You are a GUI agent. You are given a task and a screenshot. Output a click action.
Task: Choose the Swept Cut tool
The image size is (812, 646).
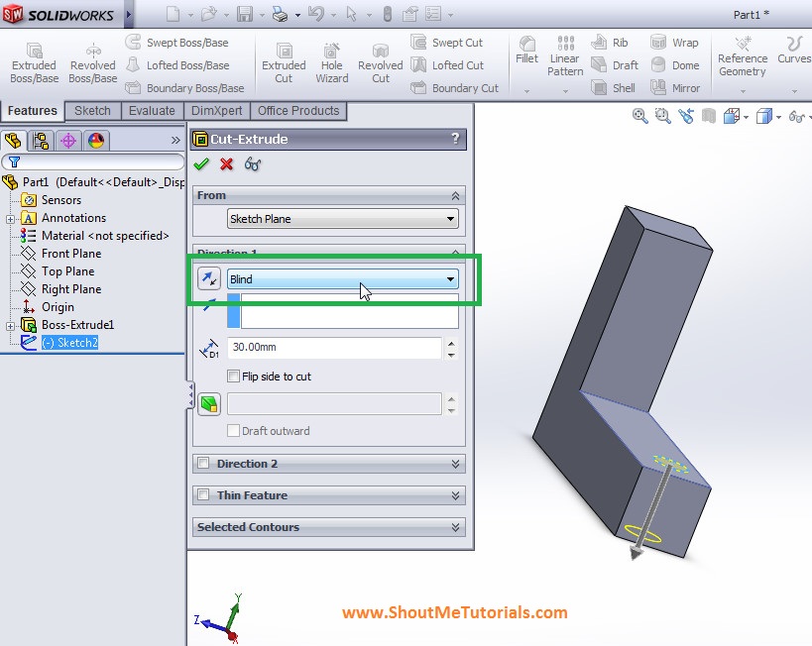pyautogui.click(x=446, y=43)
